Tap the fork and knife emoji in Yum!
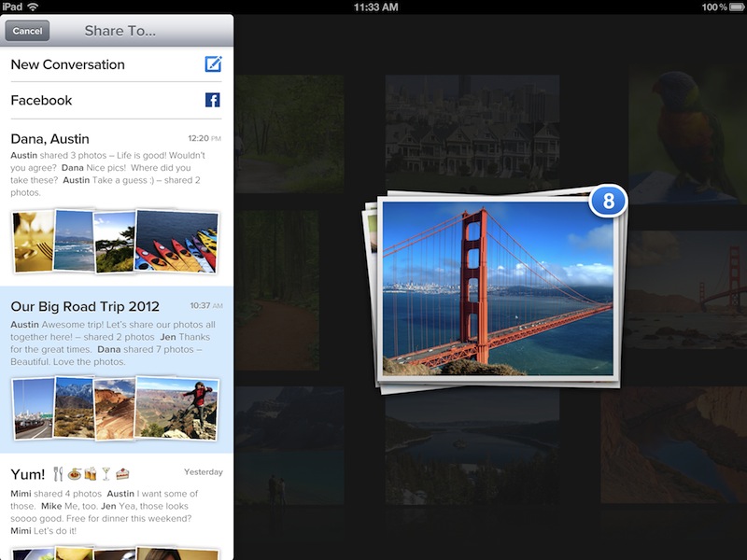 point(60,472)
